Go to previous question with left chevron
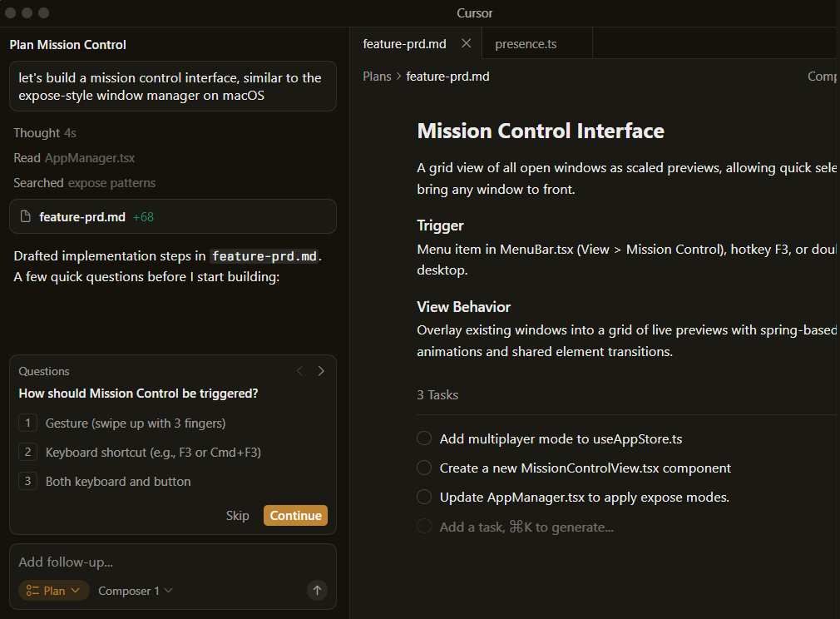This screenshot has width=840, height=619. 300,371
